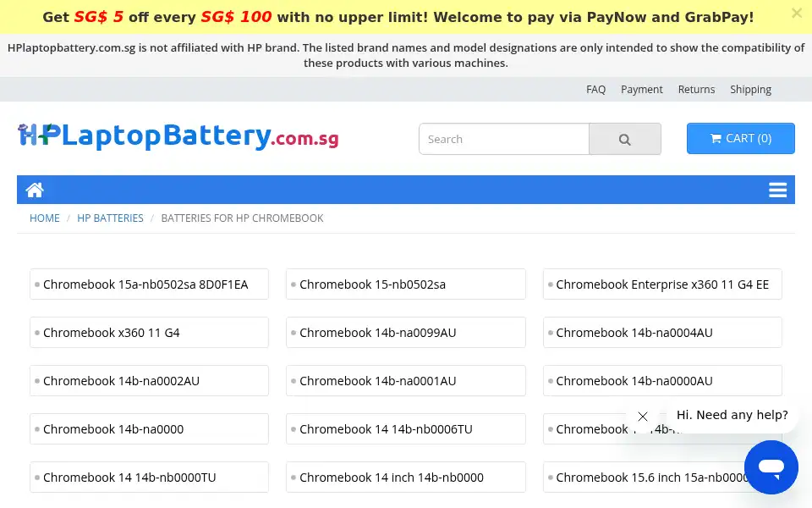The height and width of the screenshot is (508, 812).
Task: Open the hamburger menu in the navigation bar
Action: click(x=777, y=190)
